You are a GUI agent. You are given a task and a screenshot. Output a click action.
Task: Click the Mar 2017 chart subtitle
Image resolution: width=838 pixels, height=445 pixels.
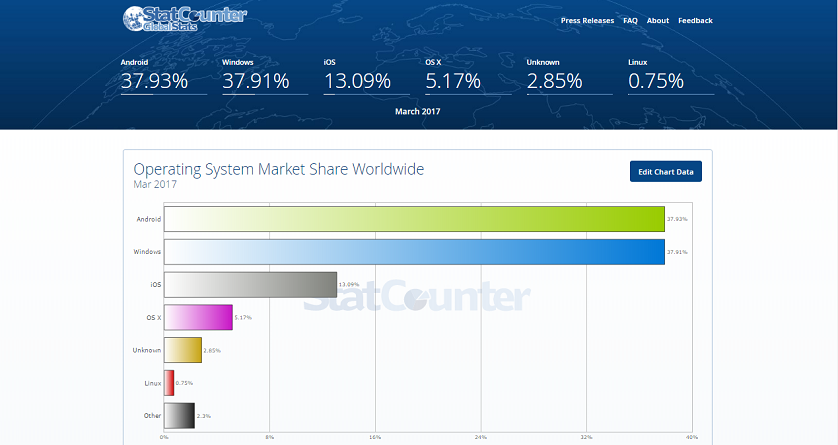pyautogui.click(x=155, y=184)
